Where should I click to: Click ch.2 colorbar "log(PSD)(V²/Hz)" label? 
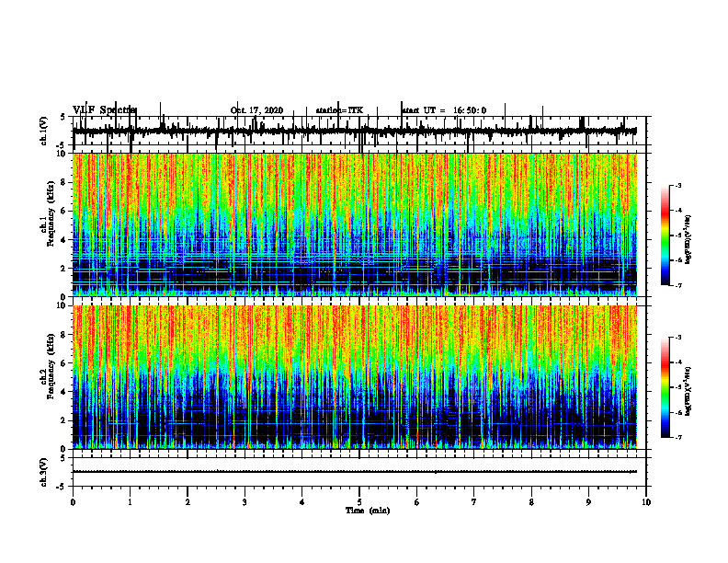[688, 390]
